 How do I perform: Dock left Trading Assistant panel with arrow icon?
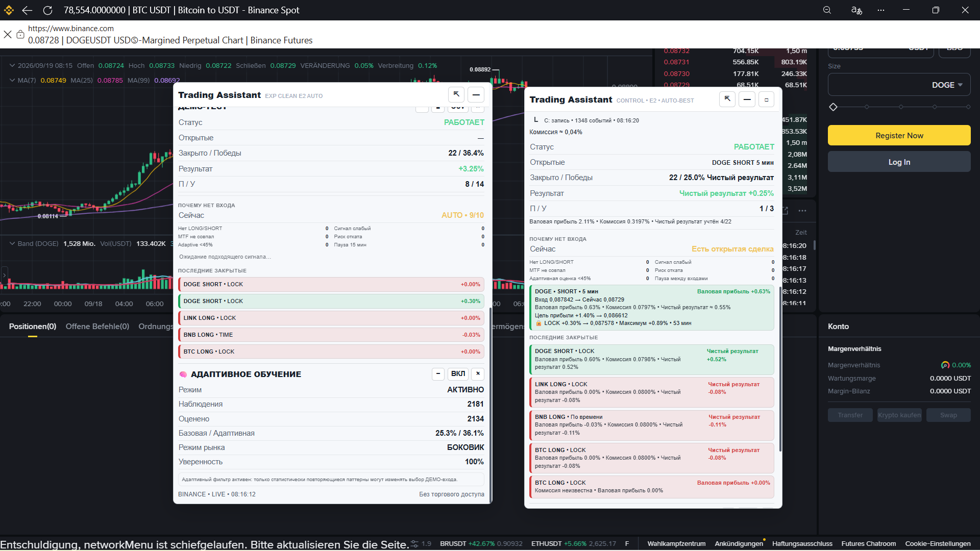tap(456, 95)
